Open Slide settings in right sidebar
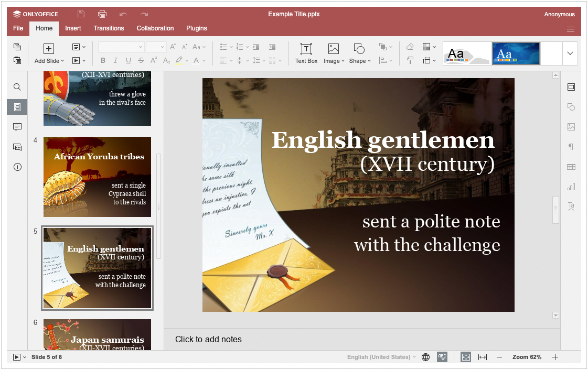 (x=571, y=87)
